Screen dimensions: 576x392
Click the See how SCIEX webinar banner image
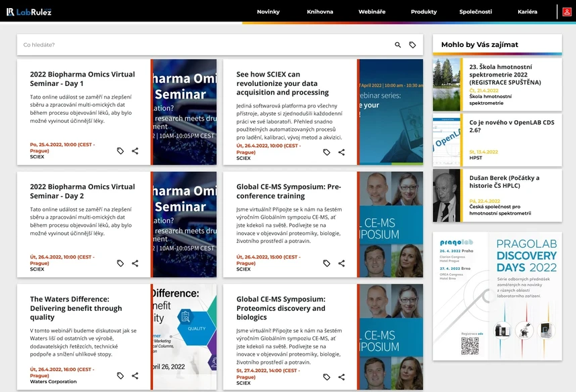click(x=391, y=112)
